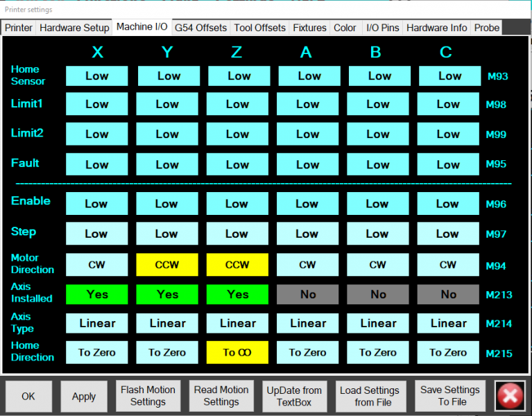Click the OK button
Screen dimensions: 532x416
tap(28, 396)
